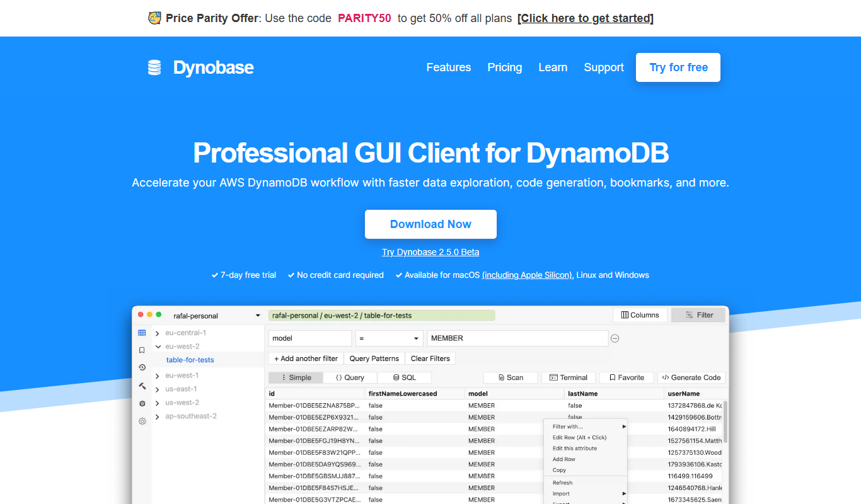Image resolution: width=861 pixels, height=504 pixels.
Task: Click the Dynobase database logo icon
Action: tap(154, 67)
